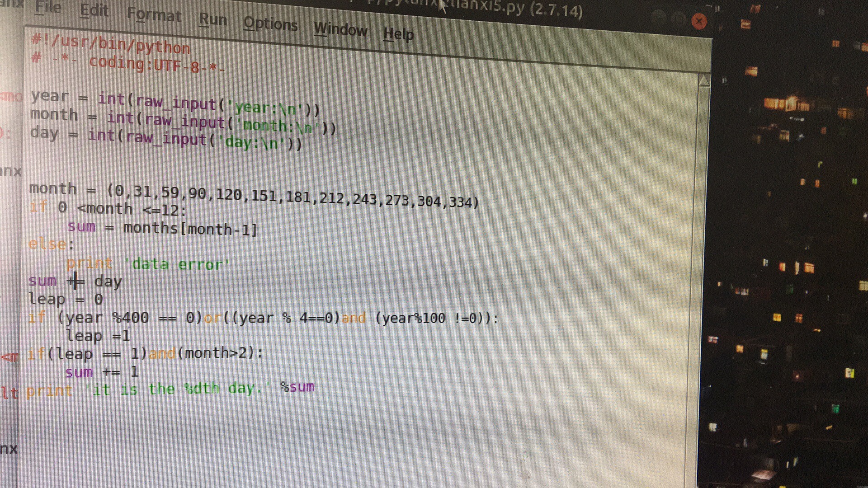This screenshot has width=868, height=488.
Task: Open the Run menu
Action: pos(212,19)
